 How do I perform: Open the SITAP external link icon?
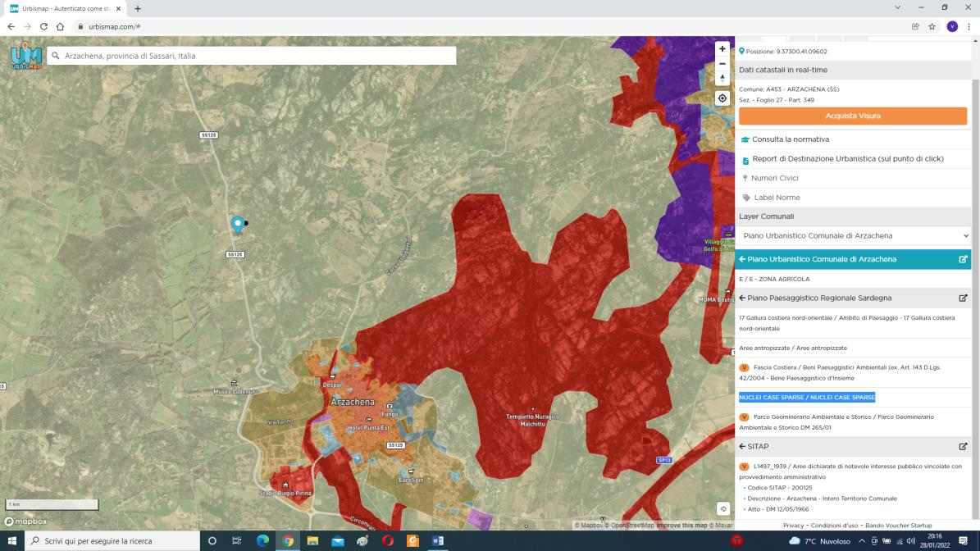(x=963, y=447)
